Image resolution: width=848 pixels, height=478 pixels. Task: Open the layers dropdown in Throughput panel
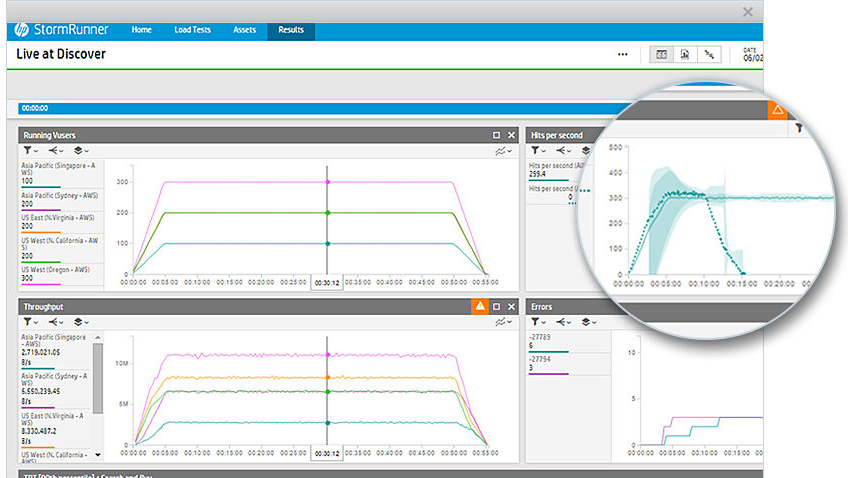click(81, 322)
